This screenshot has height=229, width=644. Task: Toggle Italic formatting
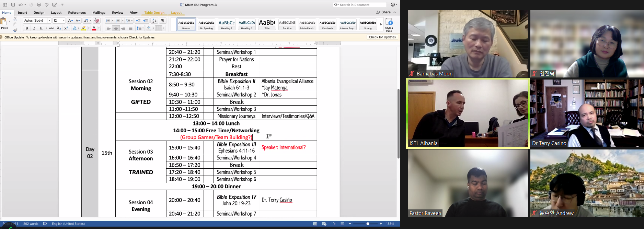coord(34,28)
